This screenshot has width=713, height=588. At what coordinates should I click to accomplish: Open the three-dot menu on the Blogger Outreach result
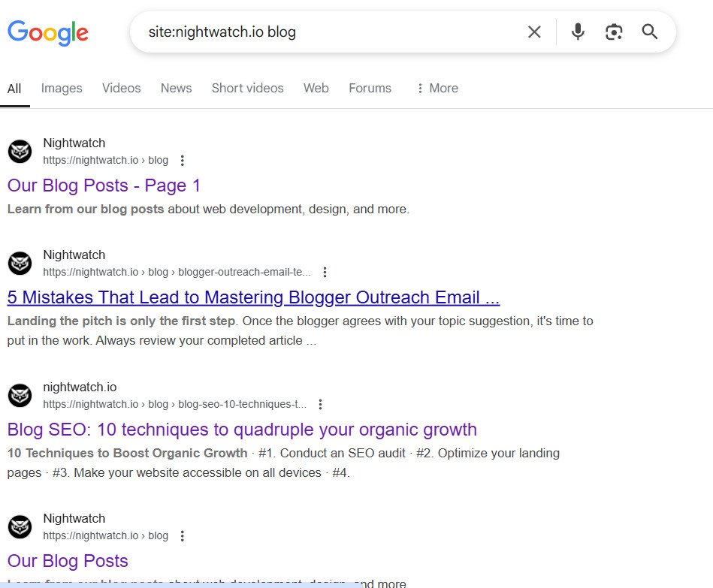pyautogui.click(x=324, y=272)
